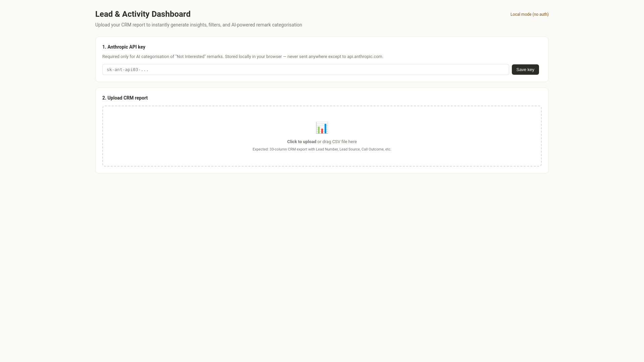The image size is (644, 362).
Task: Click the Save key button
Action: click(525, 70)
